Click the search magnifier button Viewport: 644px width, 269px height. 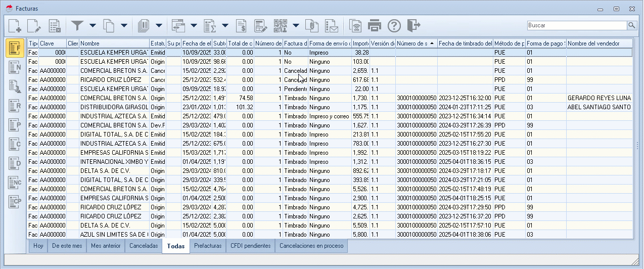click(x=632, y=25)
